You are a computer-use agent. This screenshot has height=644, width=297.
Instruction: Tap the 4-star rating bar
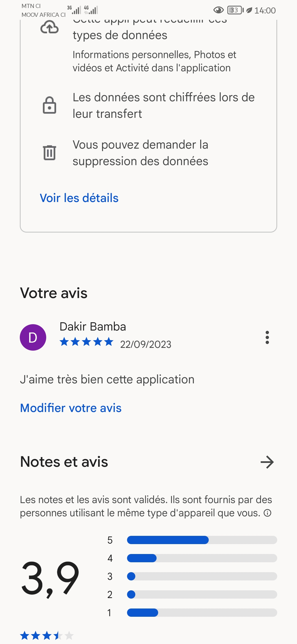(x=202, y=558)
